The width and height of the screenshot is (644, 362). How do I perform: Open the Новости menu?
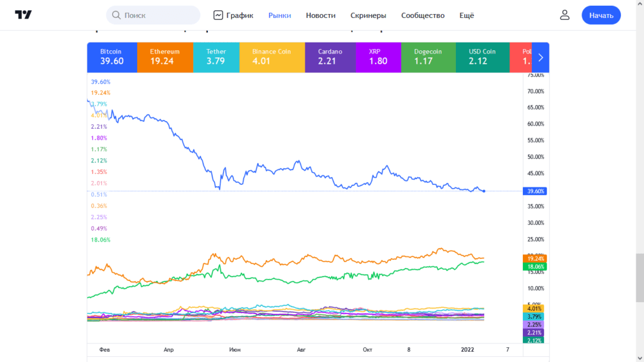tap(321, 15)
